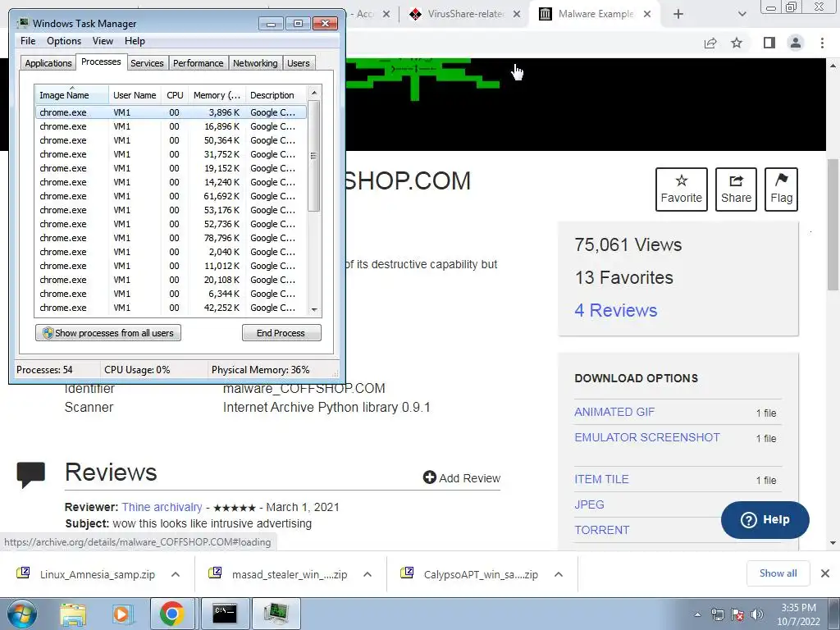Expand CalypsoAPT_win zip download options
This screenshot has height=630, width=840.
click(x=558, y=574)
